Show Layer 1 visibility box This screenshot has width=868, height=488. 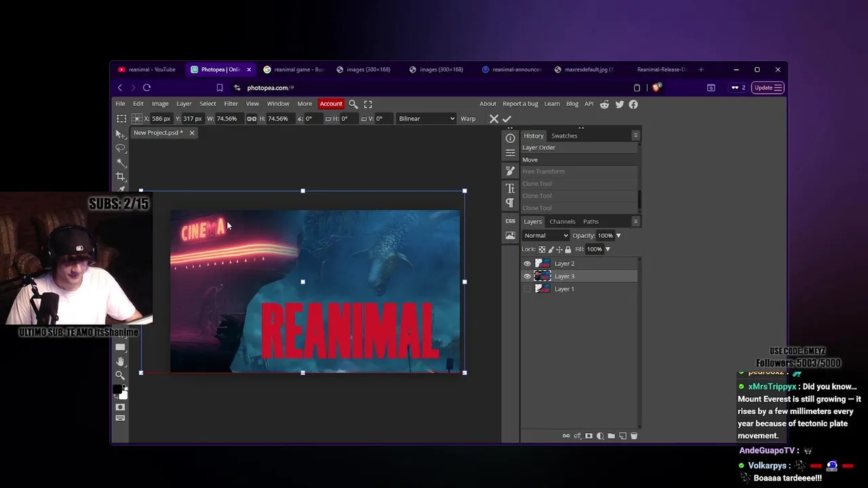click(x=528, y=289)
